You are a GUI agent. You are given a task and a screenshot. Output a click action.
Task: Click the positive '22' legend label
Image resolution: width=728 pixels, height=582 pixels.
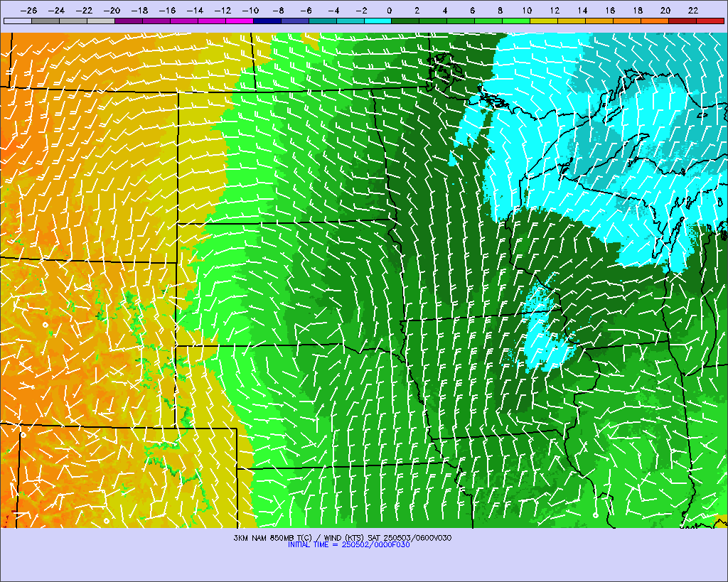(x=693, y=10)
